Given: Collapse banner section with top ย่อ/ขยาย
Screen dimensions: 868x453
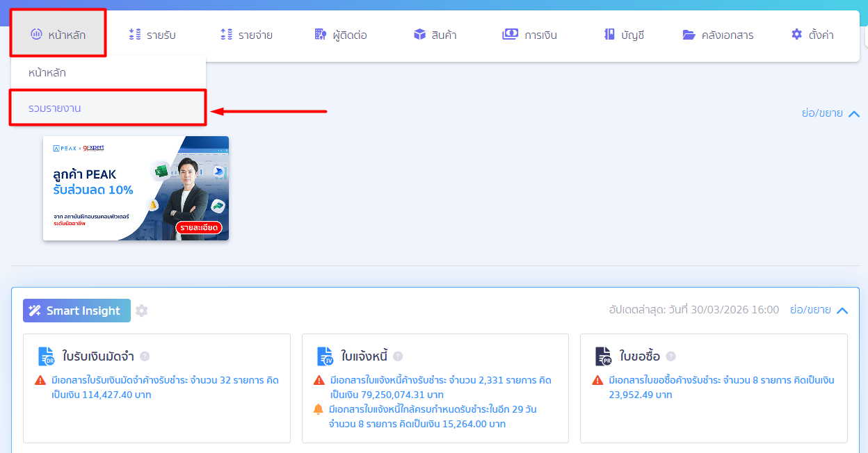Looking at the screenshot, I should (x=831, y=113).
